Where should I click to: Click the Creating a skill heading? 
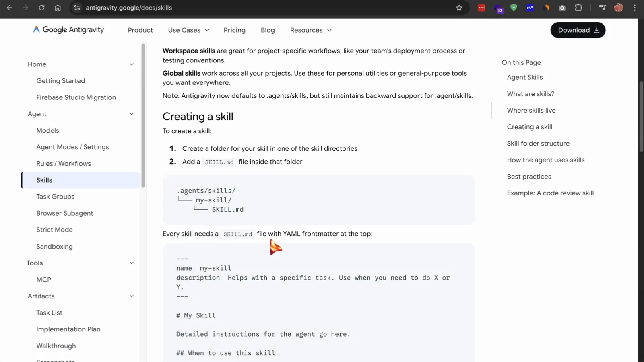pos(198,117)
